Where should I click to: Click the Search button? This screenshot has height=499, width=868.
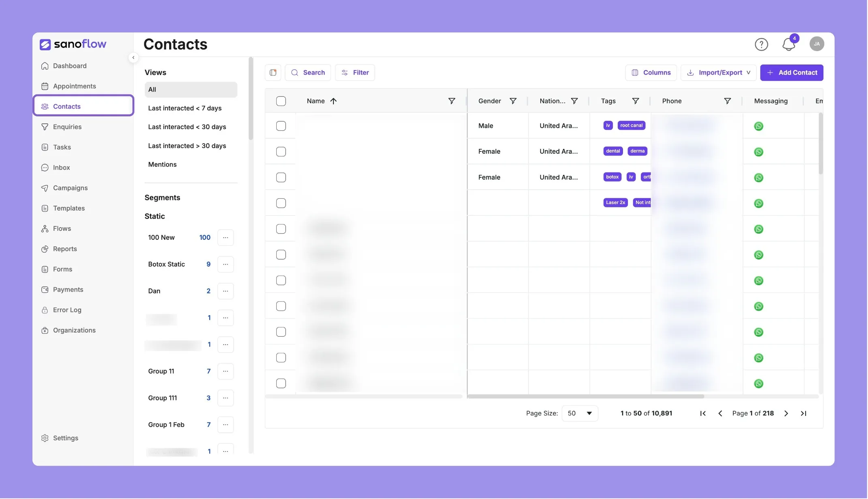pos(308,73)
